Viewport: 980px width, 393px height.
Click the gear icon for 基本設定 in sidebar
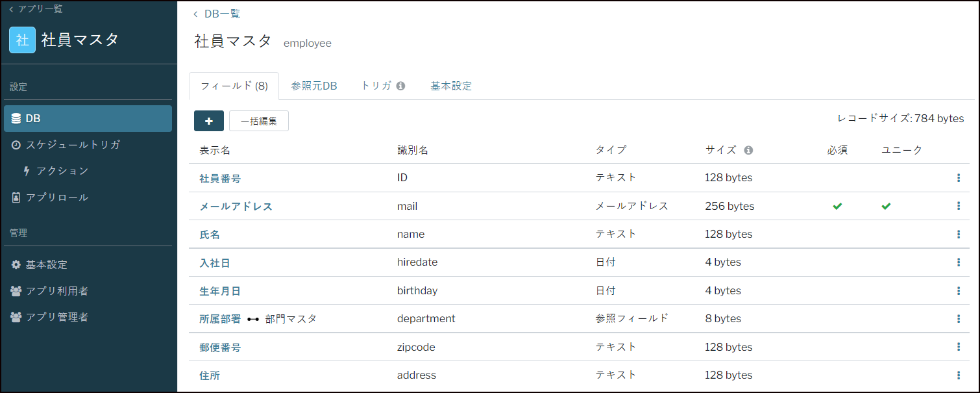16,264
